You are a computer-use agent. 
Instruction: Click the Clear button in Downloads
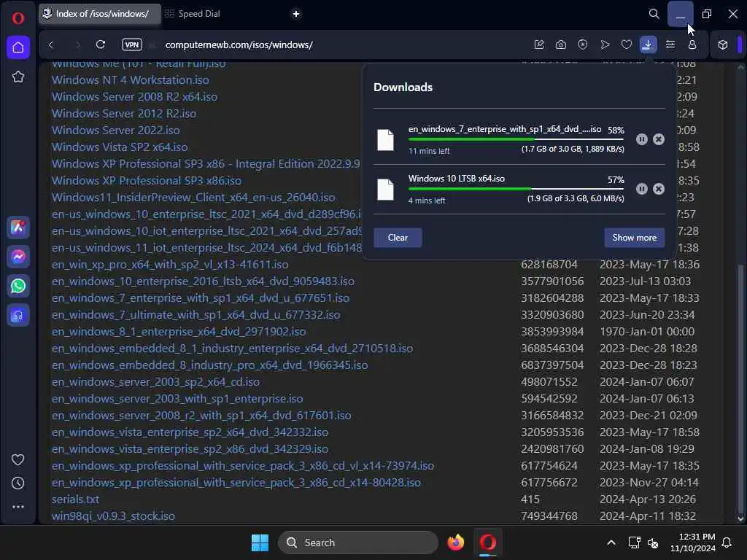coord(398,238)
